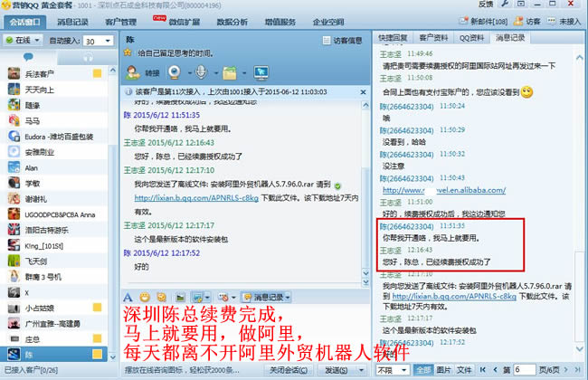This screenshot has height=380, width=588.
Task: Expand the send options arrow
Action: [361, 370]
